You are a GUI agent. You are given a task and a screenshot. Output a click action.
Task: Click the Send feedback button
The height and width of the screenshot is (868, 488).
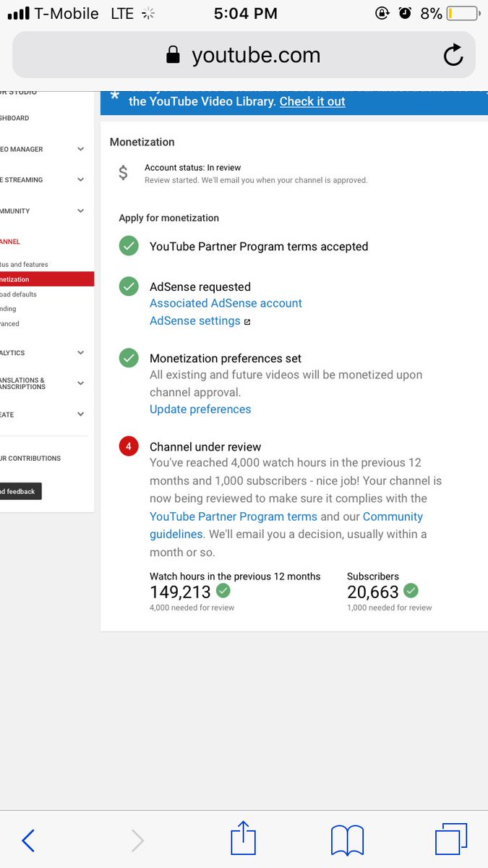pos(21,491)
